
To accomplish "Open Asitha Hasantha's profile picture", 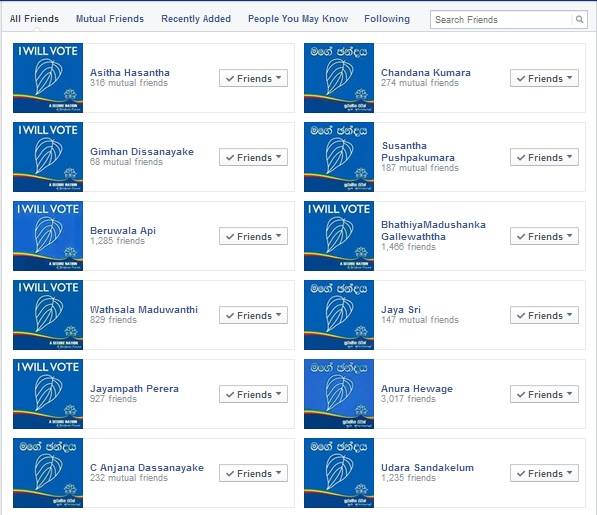I will 48,78.
